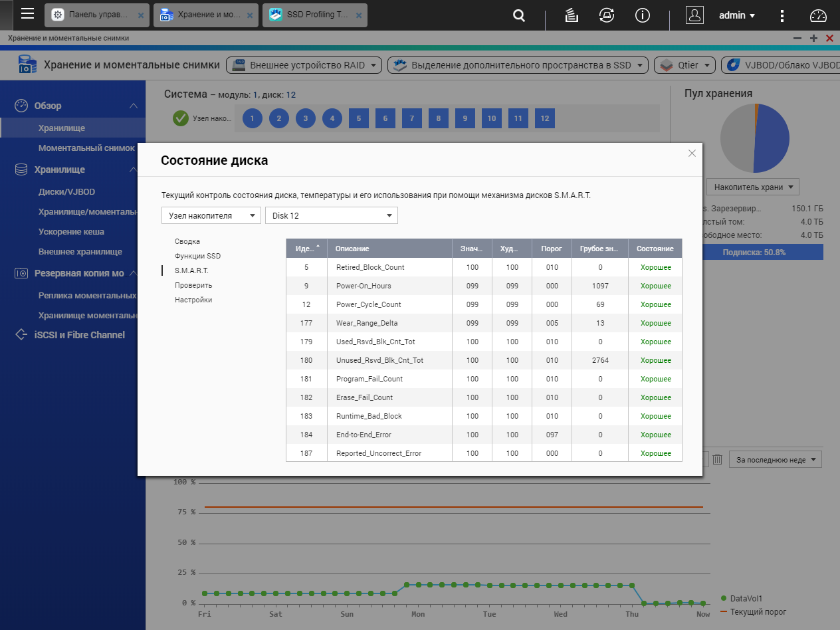840x630 pixels.
Task: Click the Storage & Snapshots app logo icon
Action: click(x=26, y=65)
